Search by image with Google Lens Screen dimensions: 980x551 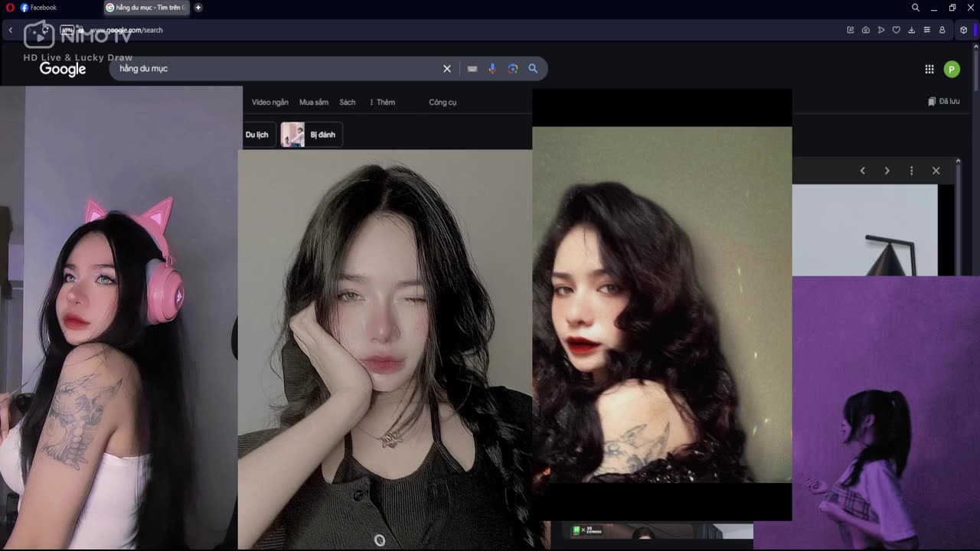513,69
